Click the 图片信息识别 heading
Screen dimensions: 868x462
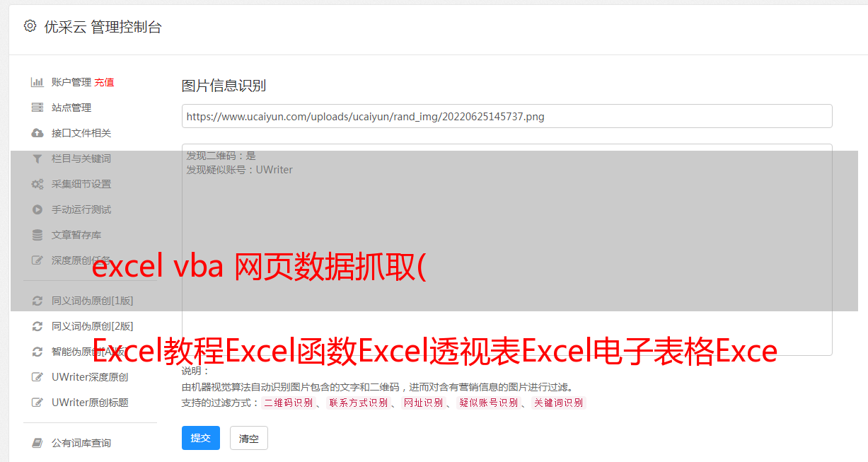pos(224,86)
